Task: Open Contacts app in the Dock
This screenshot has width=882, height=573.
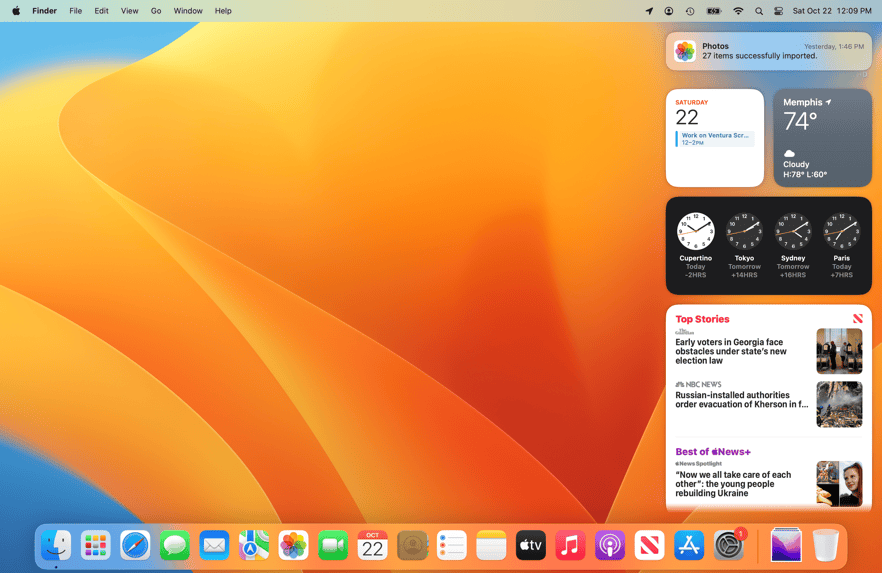Action: click(x=412, y=545)
